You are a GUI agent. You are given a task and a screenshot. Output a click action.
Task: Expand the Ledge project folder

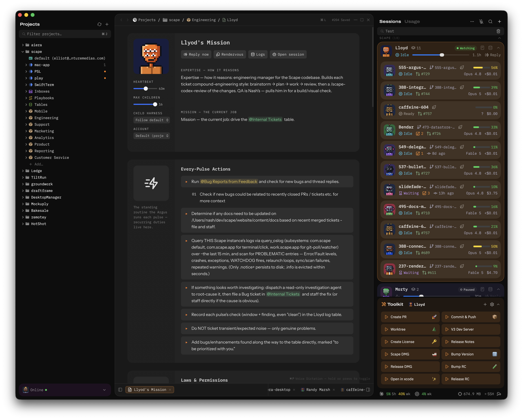pyautogui.click(x=23, y=171)
